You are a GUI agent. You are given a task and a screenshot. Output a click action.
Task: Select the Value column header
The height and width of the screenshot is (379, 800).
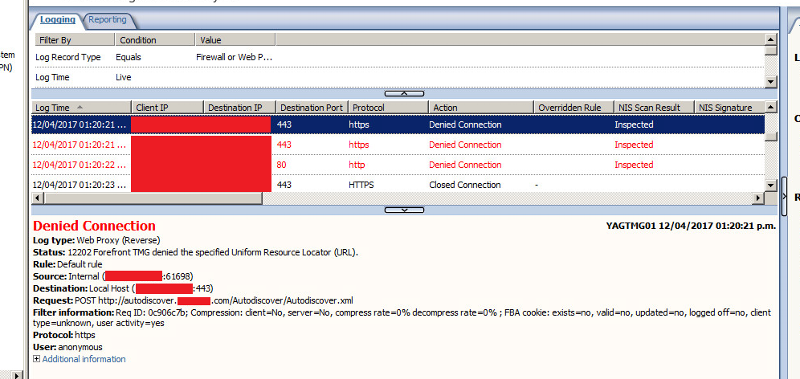[x=235, y=40]
